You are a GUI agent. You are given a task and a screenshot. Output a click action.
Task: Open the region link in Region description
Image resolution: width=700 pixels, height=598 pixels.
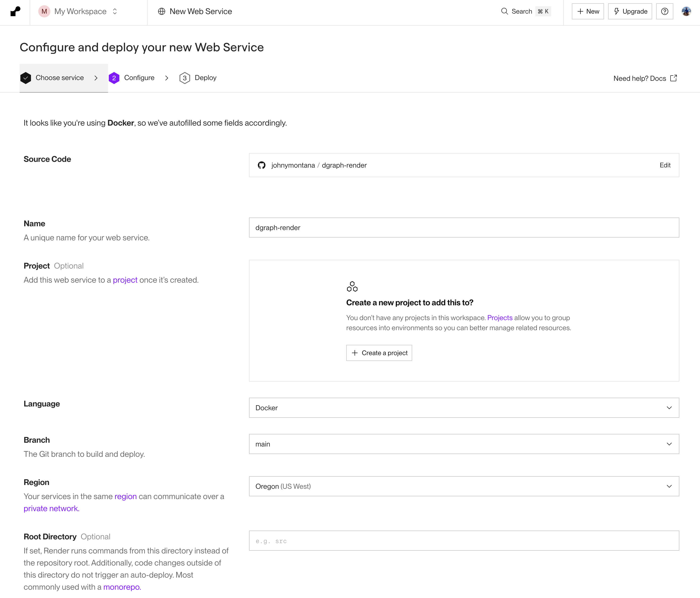coord(125,496)
